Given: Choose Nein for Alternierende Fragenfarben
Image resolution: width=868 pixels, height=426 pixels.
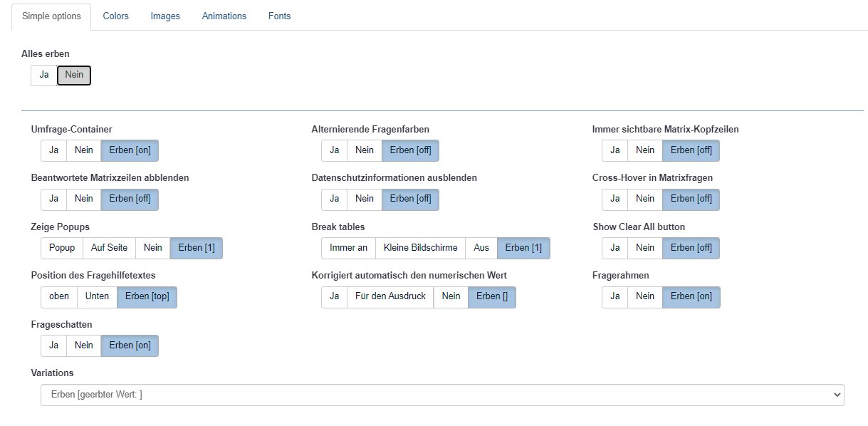Looking at the screenshot, I should click(364, 150).
